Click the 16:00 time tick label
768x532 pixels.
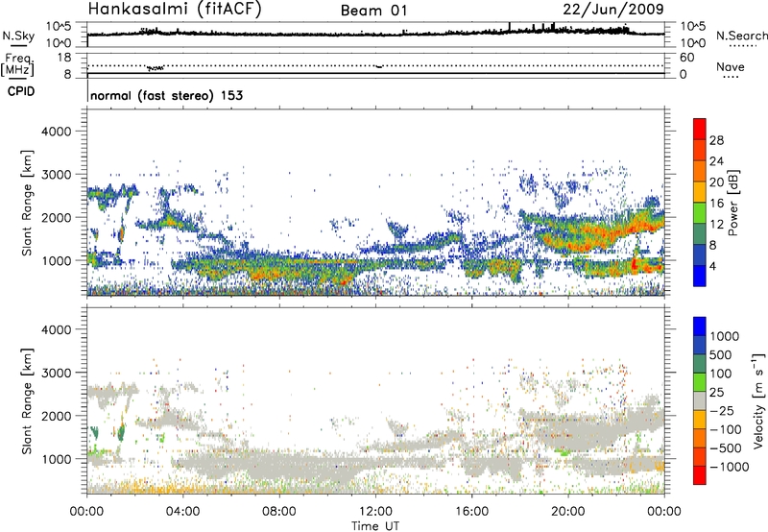coord(471,512)
